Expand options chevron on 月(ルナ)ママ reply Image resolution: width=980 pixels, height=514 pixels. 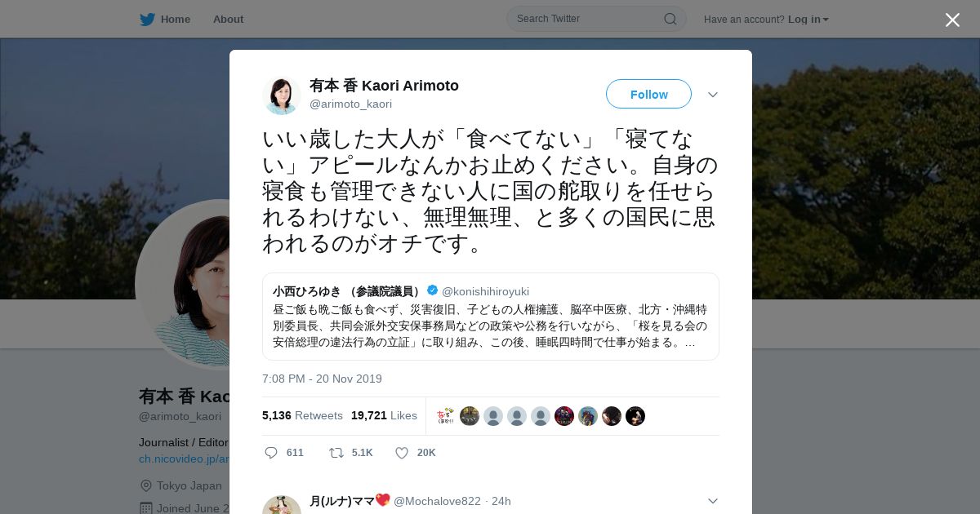click(x=713, y=501)
